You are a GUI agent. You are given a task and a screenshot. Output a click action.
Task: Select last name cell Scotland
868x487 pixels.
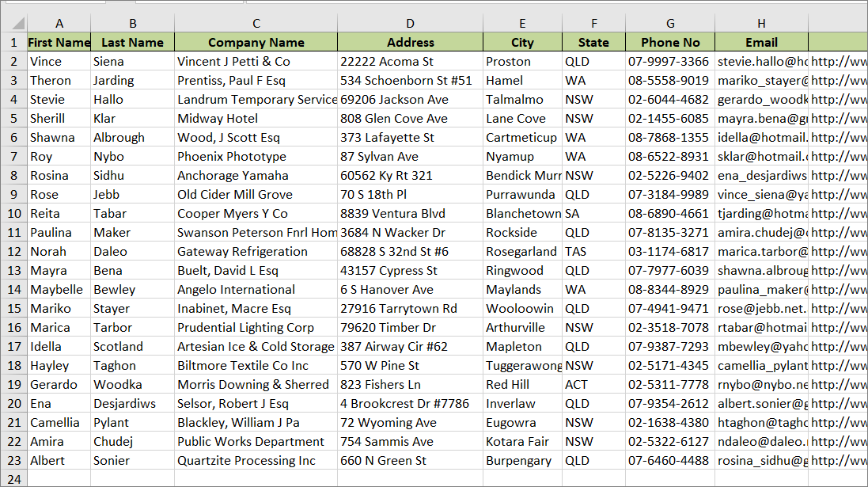coord(132,347)
